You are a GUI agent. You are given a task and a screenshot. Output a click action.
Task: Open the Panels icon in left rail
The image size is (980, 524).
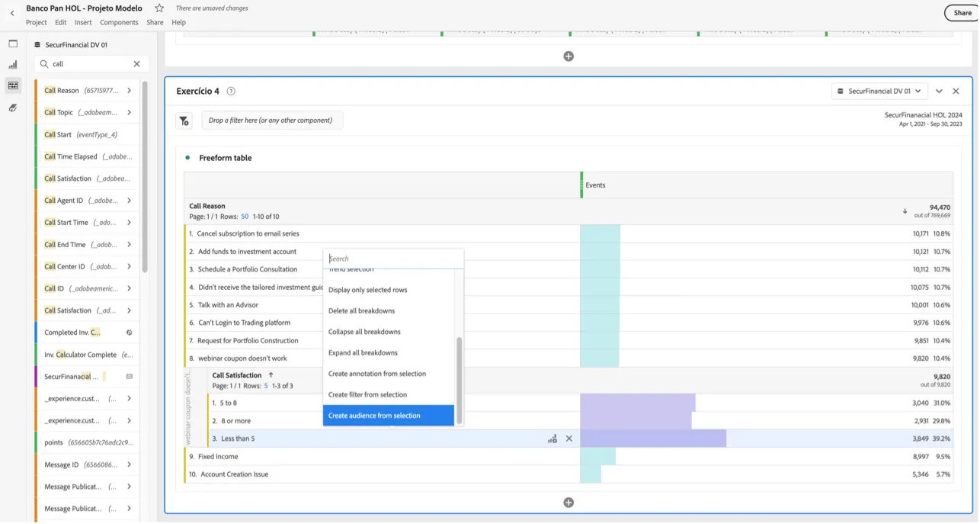point(13,44)
